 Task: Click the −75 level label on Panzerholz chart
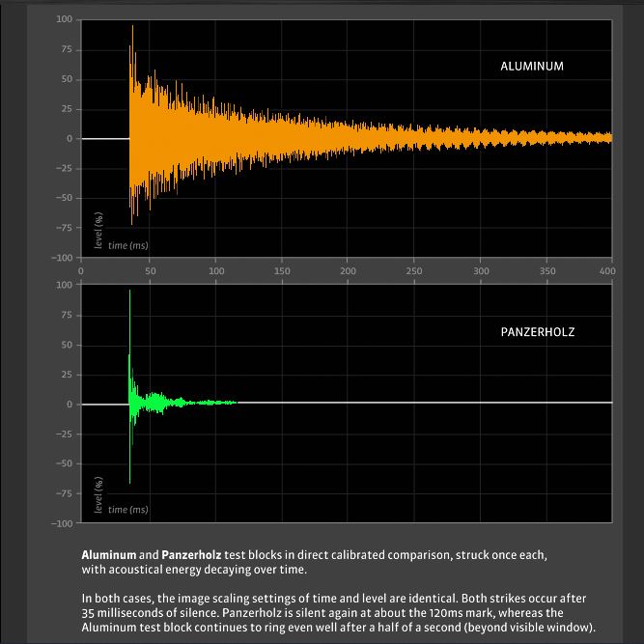[x=64, y=493]
